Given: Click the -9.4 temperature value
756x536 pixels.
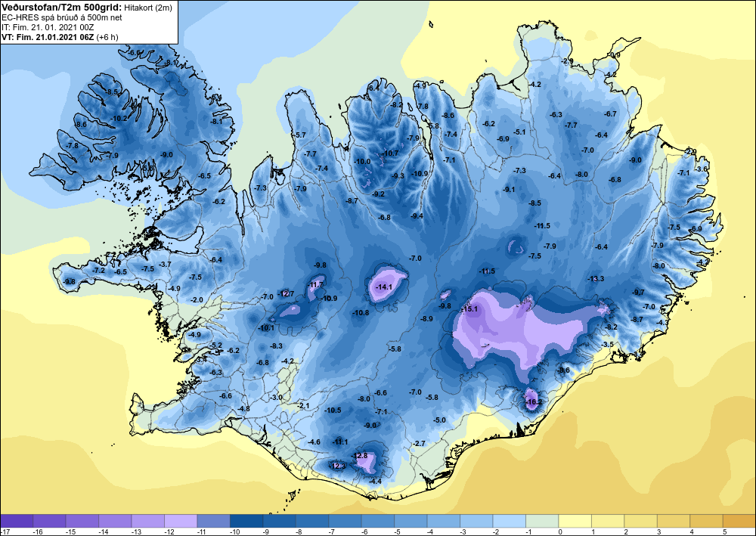Looking at the screenshot, I should (417, 216).
